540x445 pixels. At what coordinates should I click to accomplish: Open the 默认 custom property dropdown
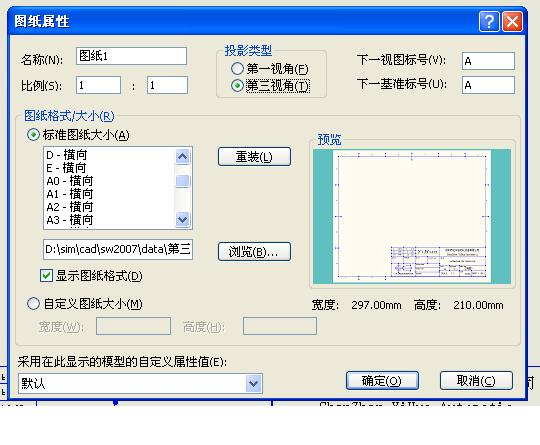tap(254, 383)
